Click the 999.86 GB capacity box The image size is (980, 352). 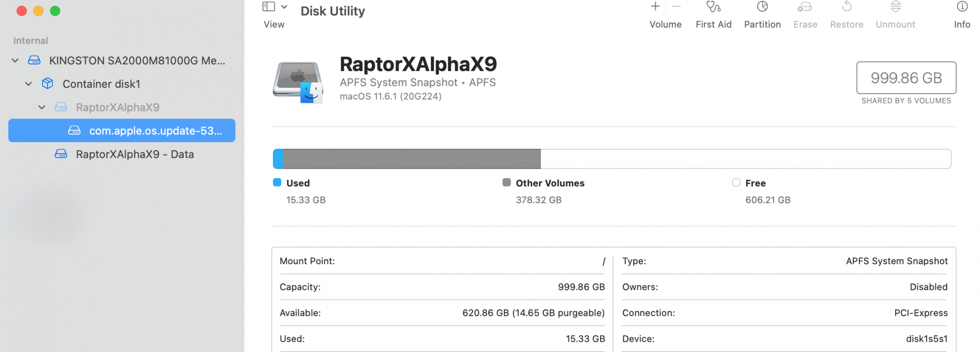906,77
